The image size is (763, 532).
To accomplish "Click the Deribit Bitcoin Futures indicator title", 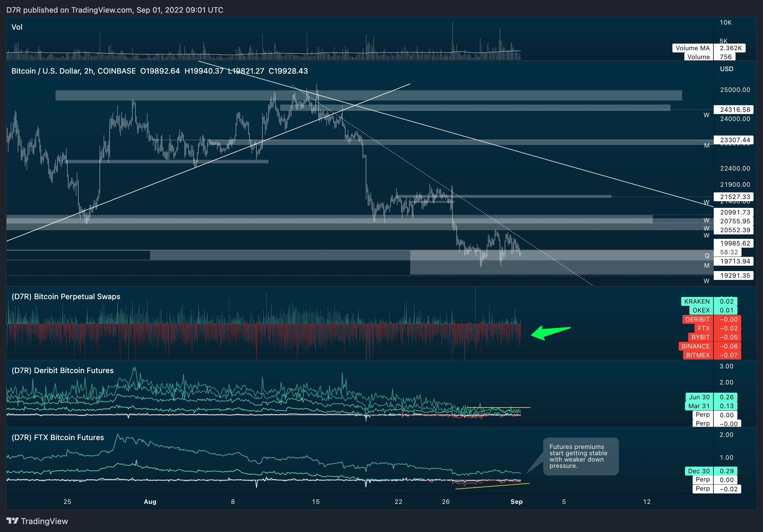I will point(63,370).
